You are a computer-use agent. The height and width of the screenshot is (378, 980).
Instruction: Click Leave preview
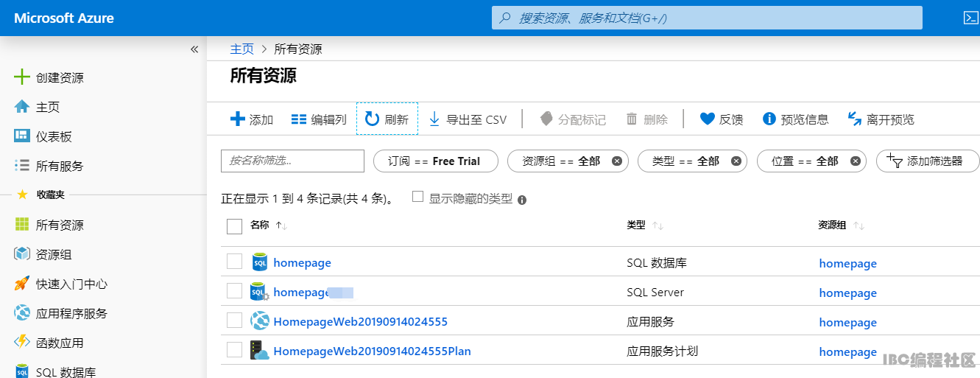click(881, 119)
